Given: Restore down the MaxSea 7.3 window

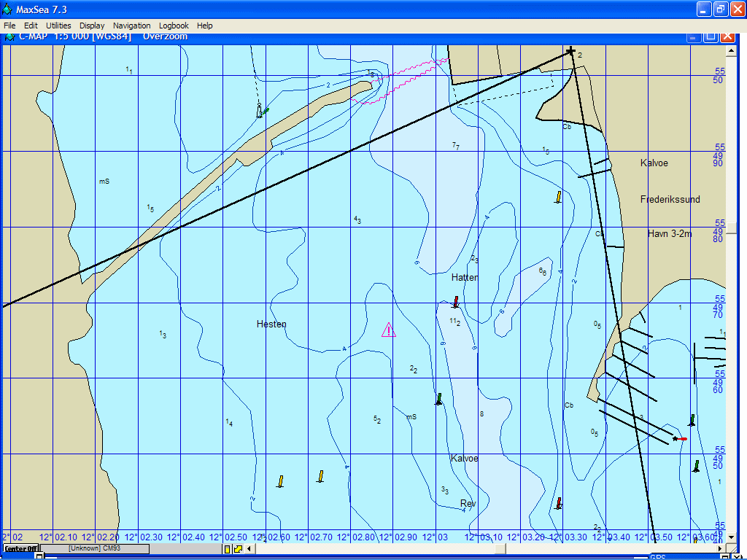Looking at the screenshot, I should [x=721, y=9].
